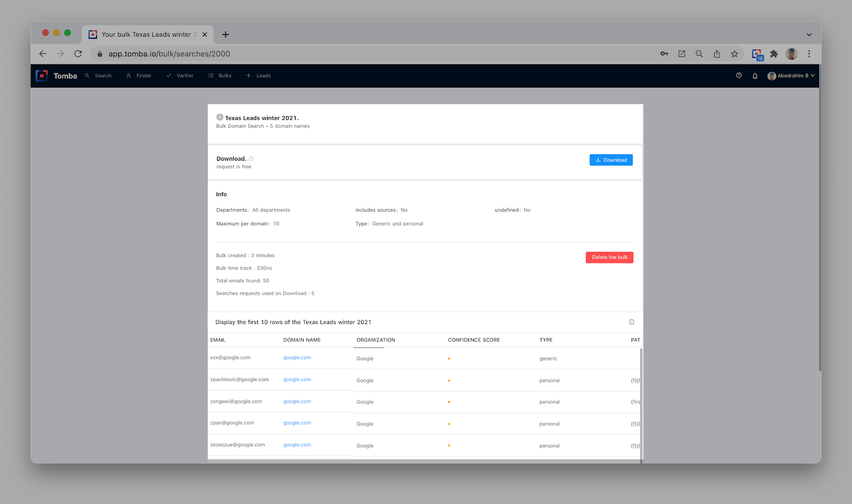Click the zpan@google.com email cell

point(232,423)
